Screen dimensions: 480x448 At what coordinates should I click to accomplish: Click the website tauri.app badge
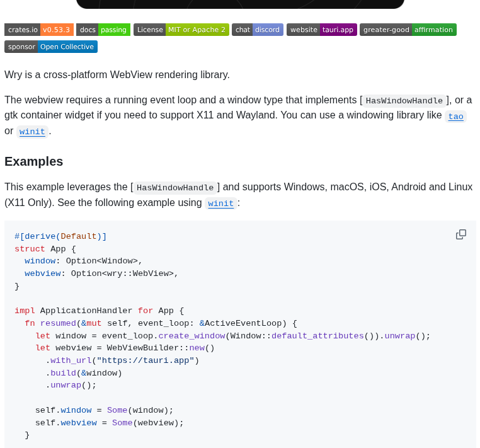click(x=322, y=30)
